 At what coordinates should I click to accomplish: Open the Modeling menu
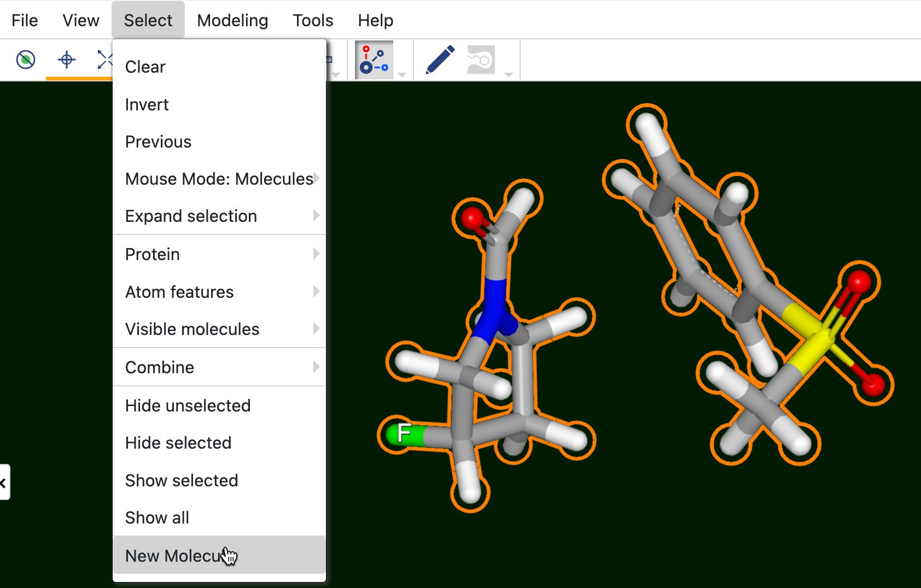pos(232,20)
